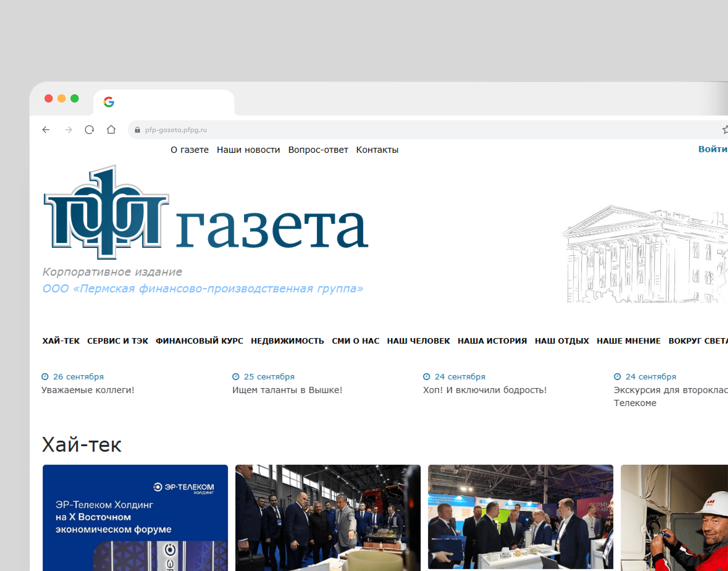
Task: Open the Контакты link
Action: [x=377, y=150]
